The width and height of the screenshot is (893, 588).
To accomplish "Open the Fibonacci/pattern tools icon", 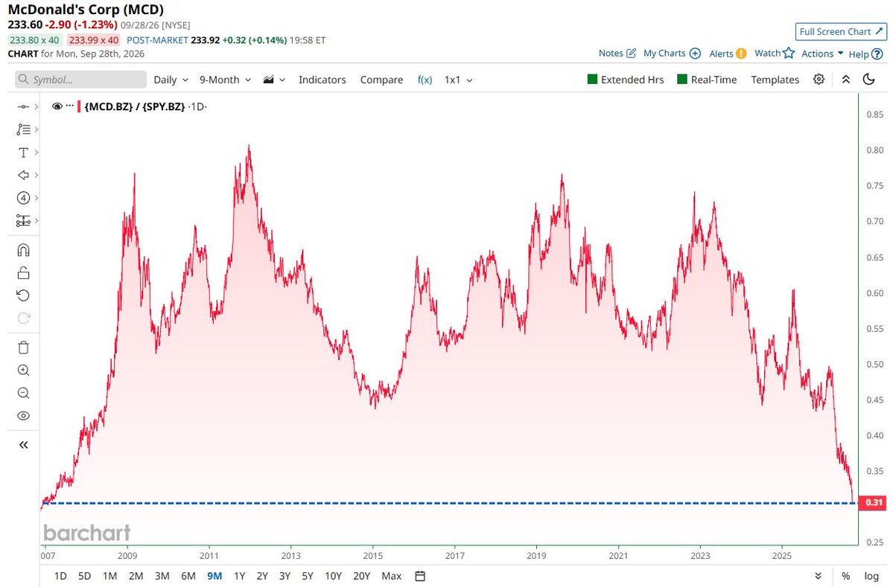I will (23, 130).
